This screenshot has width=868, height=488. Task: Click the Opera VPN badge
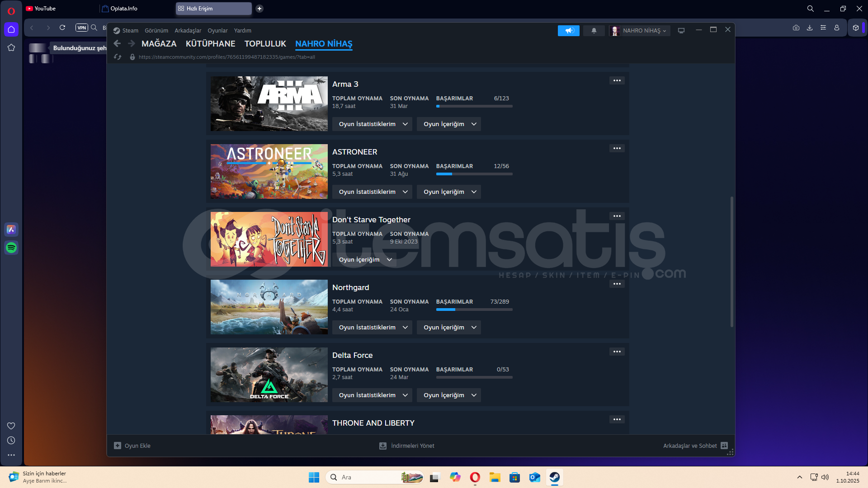point(81,28)
